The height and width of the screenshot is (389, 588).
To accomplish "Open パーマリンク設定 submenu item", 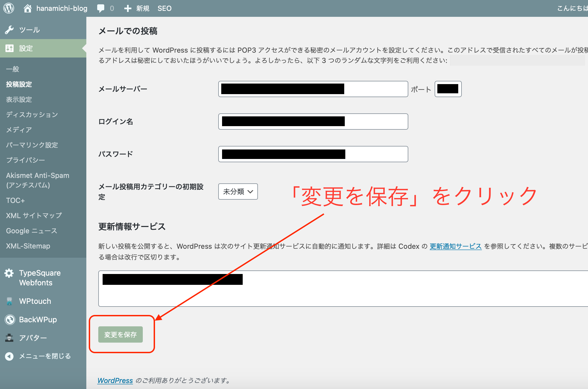I will point(32,145).
